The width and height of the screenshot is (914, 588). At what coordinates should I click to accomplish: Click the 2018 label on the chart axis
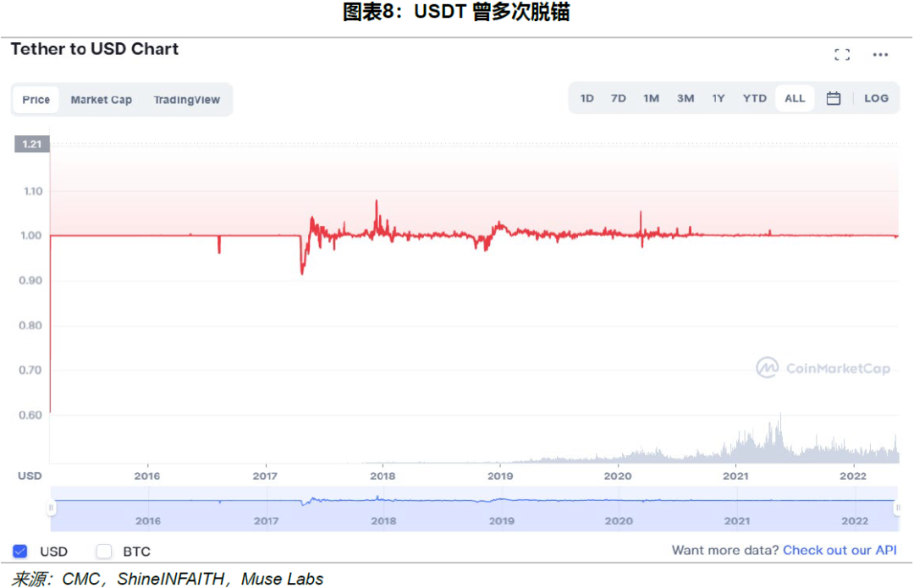383,476
